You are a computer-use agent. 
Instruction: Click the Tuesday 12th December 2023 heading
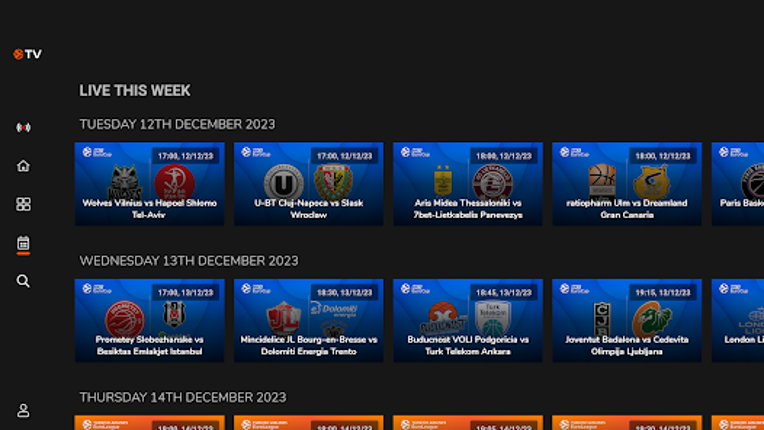(177, 124)
